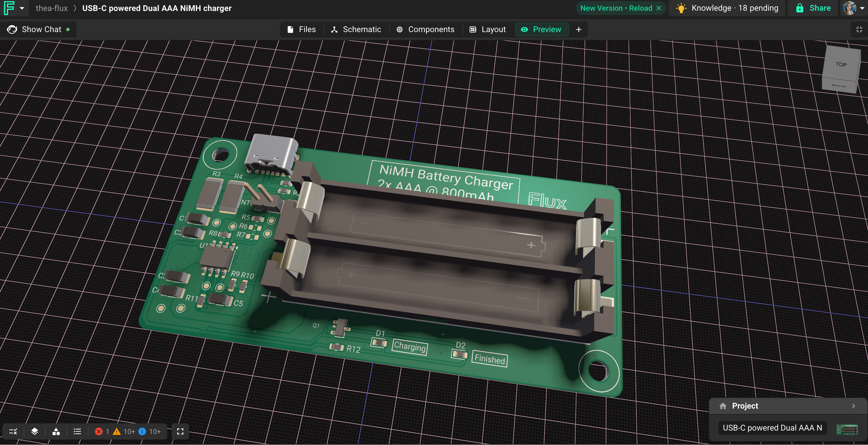
Task: Select the project title USB-C powered Dual AAA NiMH charger
Action: [x=157, y=8]
